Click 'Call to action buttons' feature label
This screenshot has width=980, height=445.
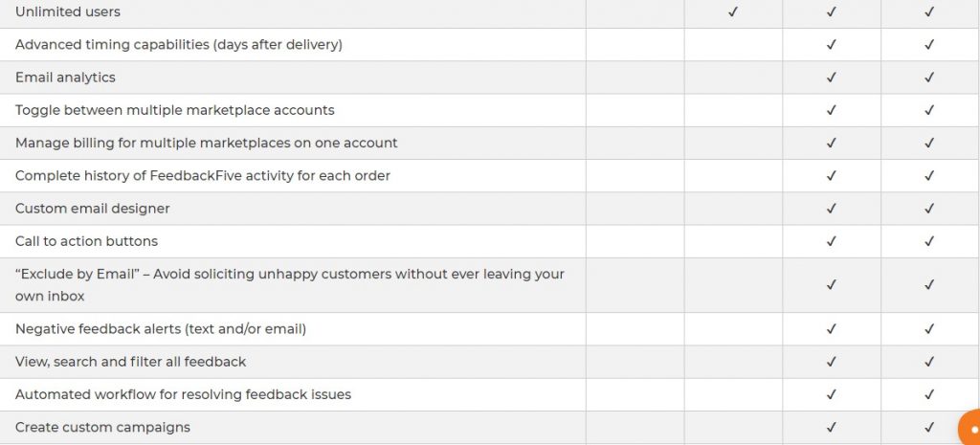(86, 241)
